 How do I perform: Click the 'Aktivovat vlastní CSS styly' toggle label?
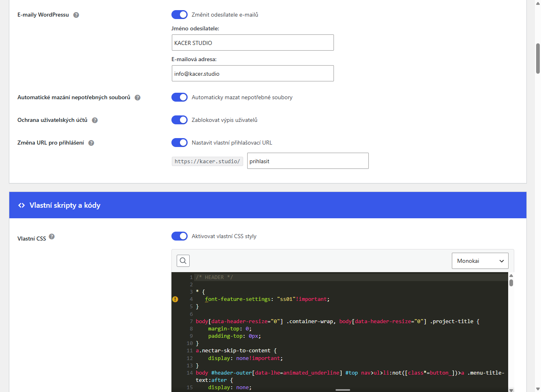224,236
